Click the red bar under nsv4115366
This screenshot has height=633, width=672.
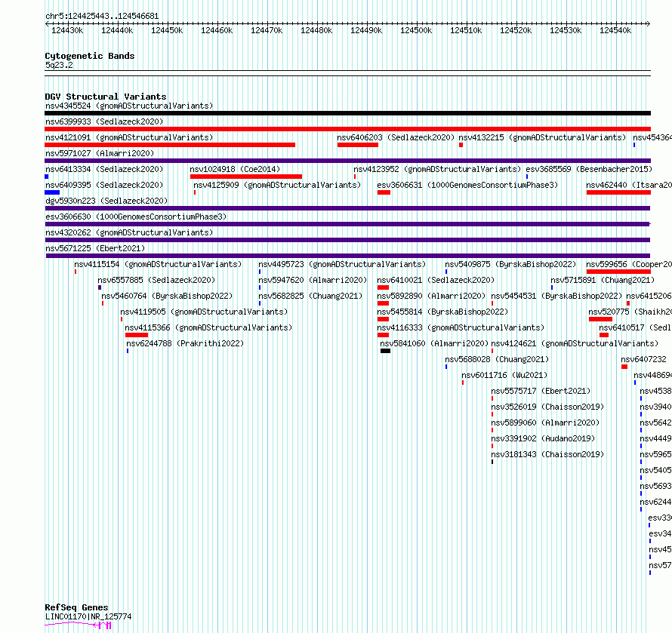pyautogui.click(x=136, y=335)
